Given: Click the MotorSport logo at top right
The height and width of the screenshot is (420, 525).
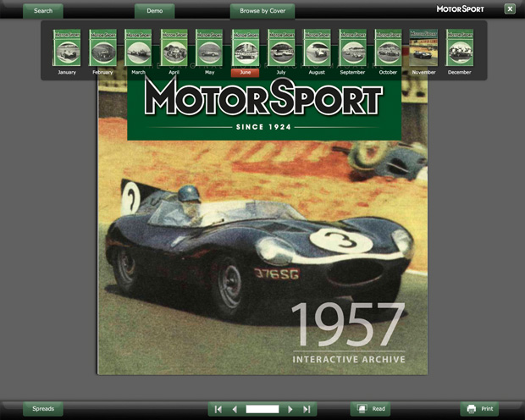Looking at the screenshot, I should [461, 9].
